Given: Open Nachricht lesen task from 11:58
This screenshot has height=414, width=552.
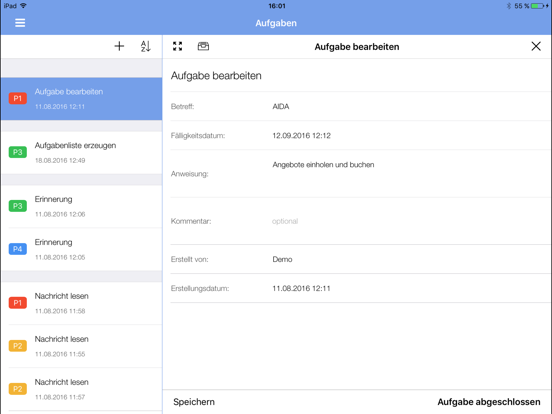Looking at the screenshot, I should point(82,303).
